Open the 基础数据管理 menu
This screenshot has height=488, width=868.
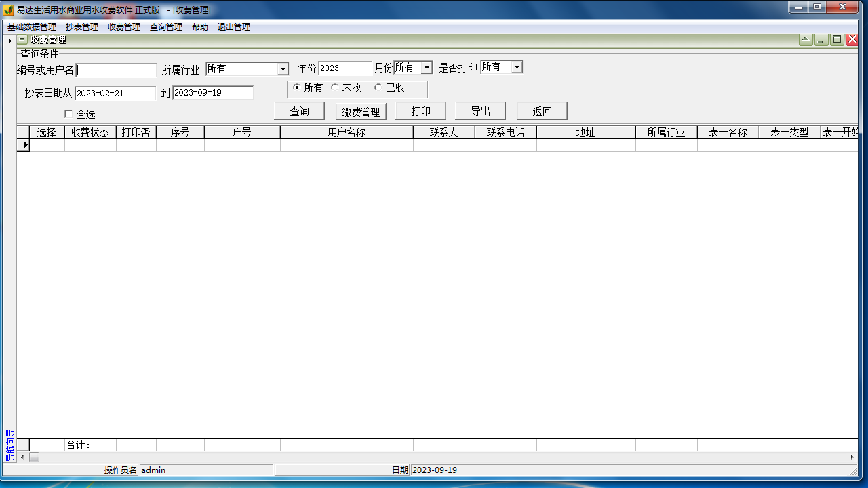click(x=32, y=27)
